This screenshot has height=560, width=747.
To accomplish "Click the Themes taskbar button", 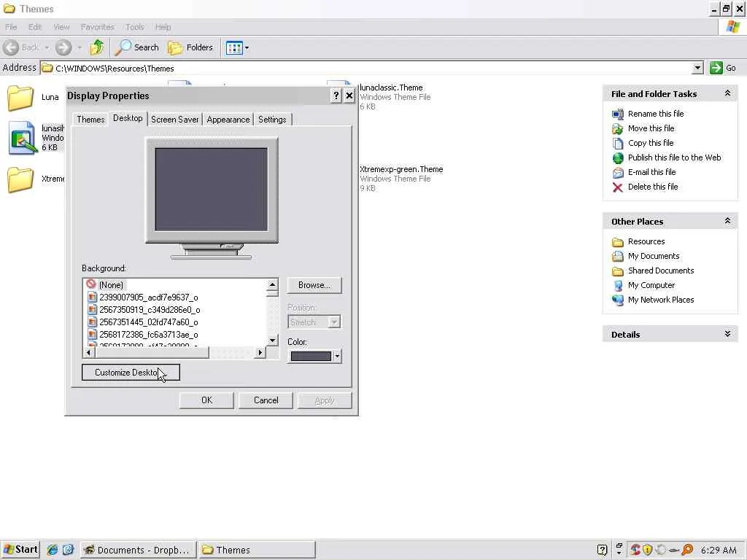I will click(x=257, y=550).
